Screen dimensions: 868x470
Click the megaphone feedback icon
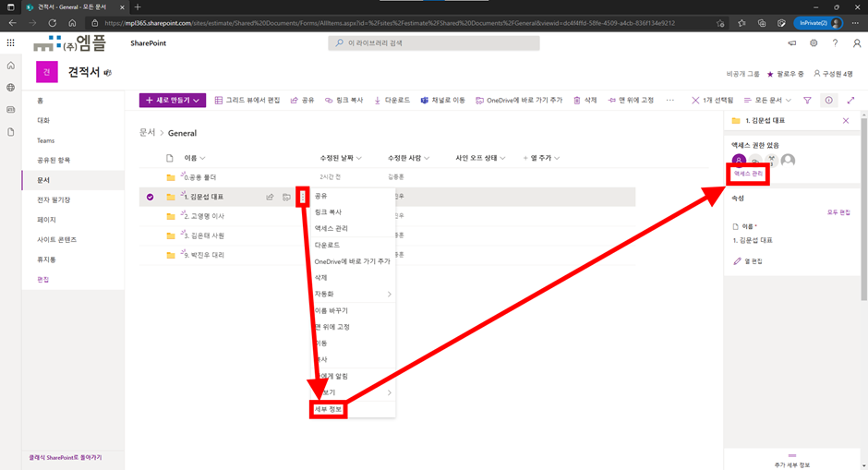(x=792, y=42)
